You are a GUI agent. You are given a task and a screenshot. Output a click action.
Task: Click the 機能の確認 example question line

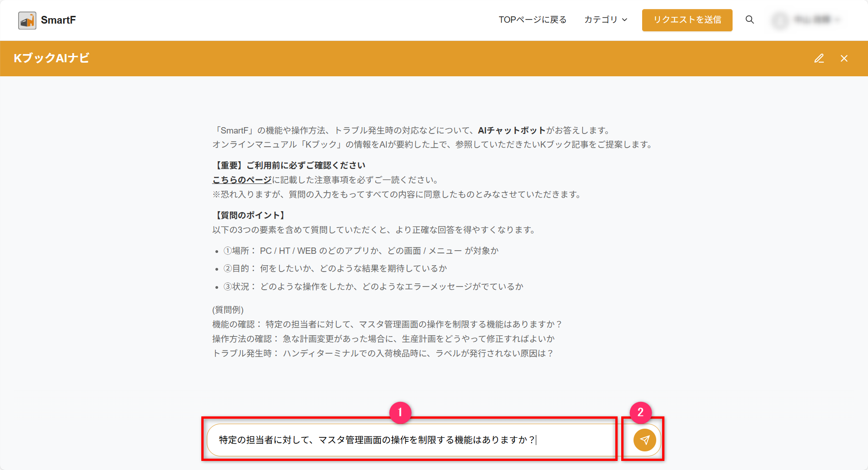coord(387,324)
